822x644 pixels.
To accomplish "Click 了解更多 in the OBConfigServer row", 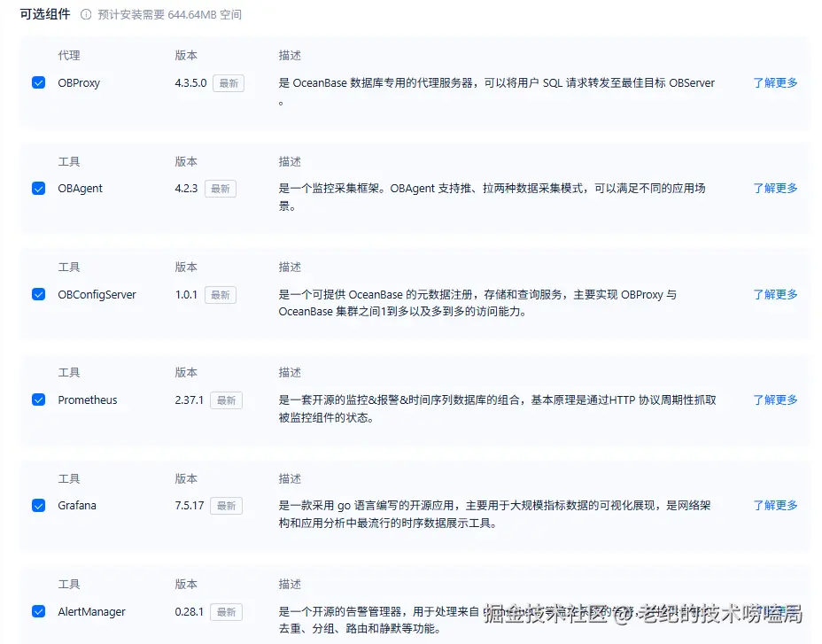I will [x=775, y=295].
